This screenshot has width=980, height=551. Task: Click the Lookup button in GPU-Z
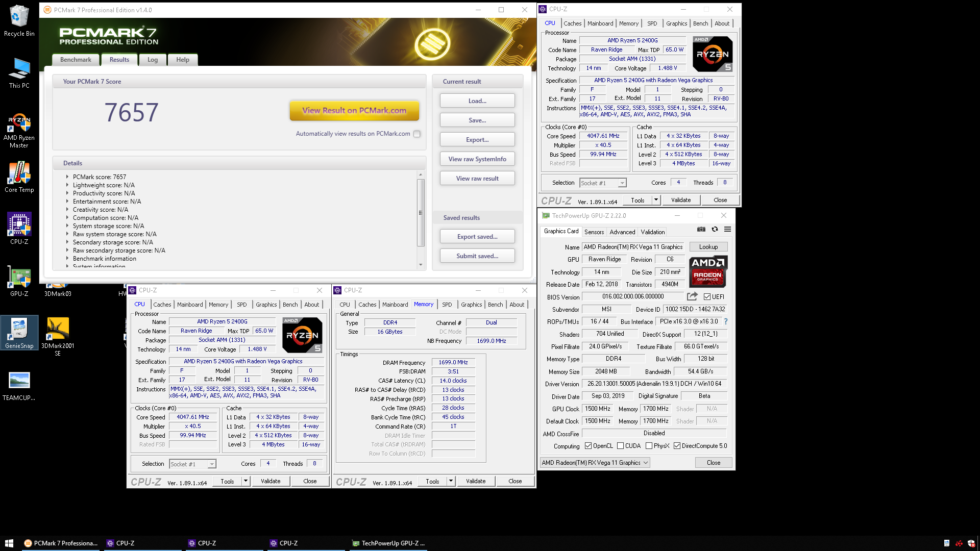point(708,247)
